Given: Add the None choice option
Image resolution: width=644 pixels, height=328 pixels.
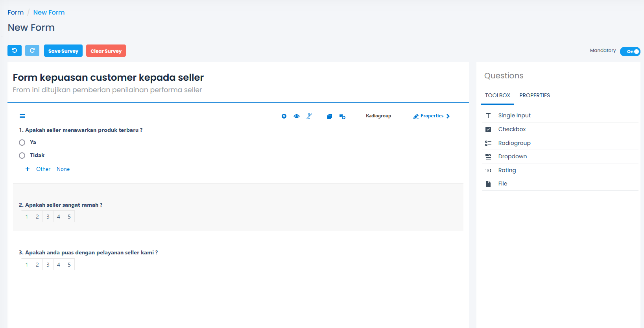Looking at the screenshot, I should [63, 169].
